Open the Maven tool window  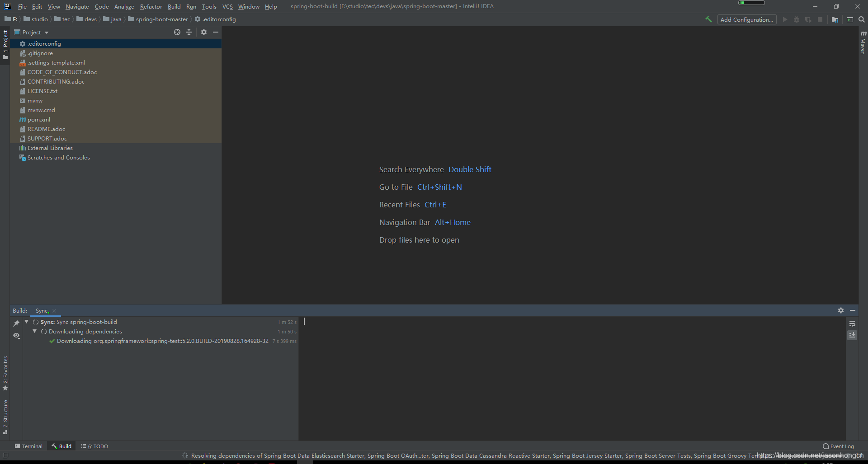[x=863, y=42]
